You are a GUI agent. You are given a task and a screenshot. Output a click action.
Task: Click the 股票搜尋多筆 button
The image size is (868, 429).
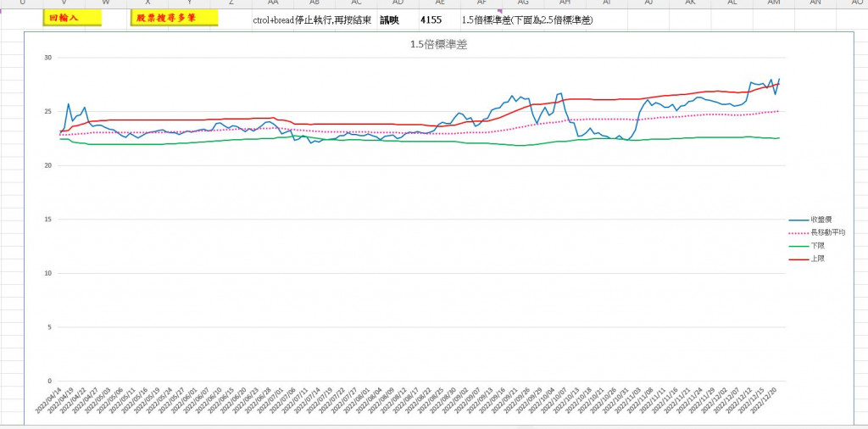click(175, 19)
